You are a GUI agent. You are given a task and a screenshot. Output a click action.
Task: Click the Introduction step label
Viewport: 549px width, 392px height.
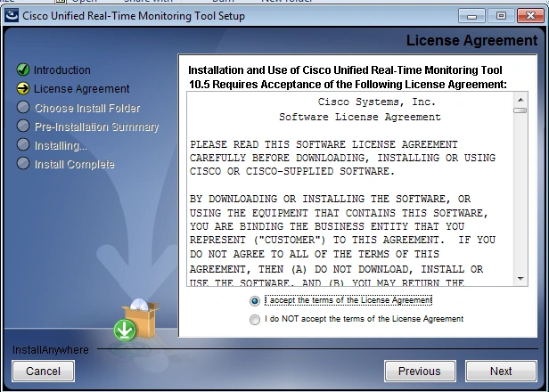click(62, 70)
